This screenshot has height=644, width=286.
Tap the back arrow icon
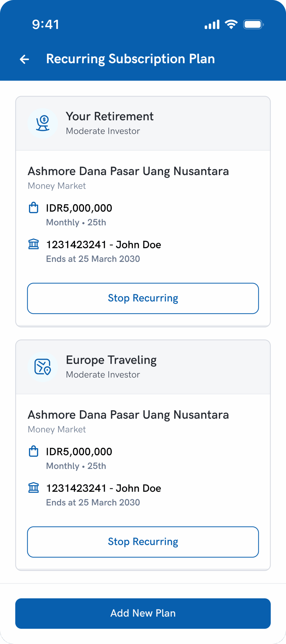coord(24,59)
